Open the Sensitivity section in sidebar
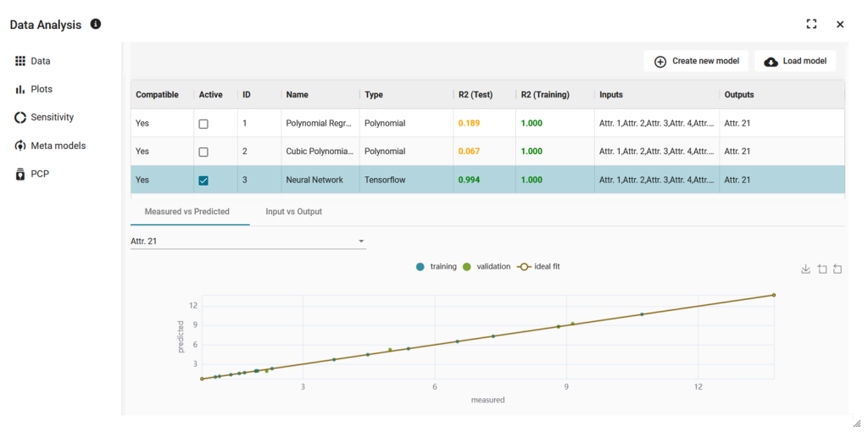Screen dimensions: 868x438 (44, 117)
